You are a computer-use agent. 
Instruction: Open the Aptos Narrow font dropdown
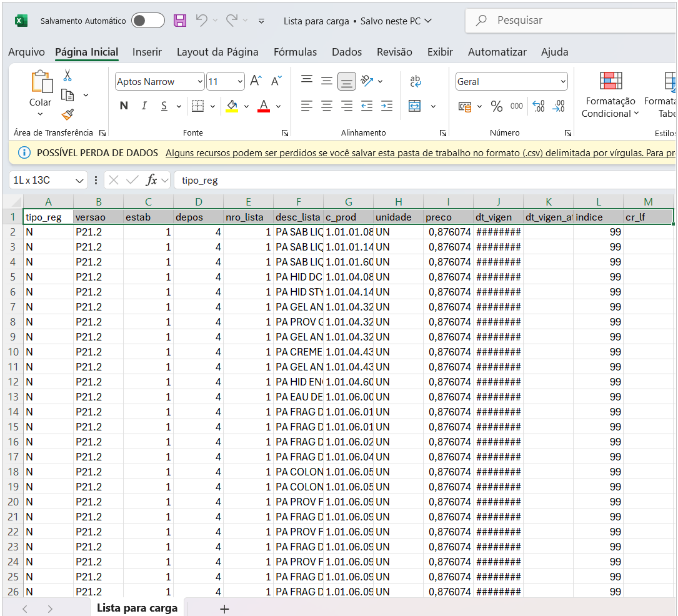click(200, 82)
